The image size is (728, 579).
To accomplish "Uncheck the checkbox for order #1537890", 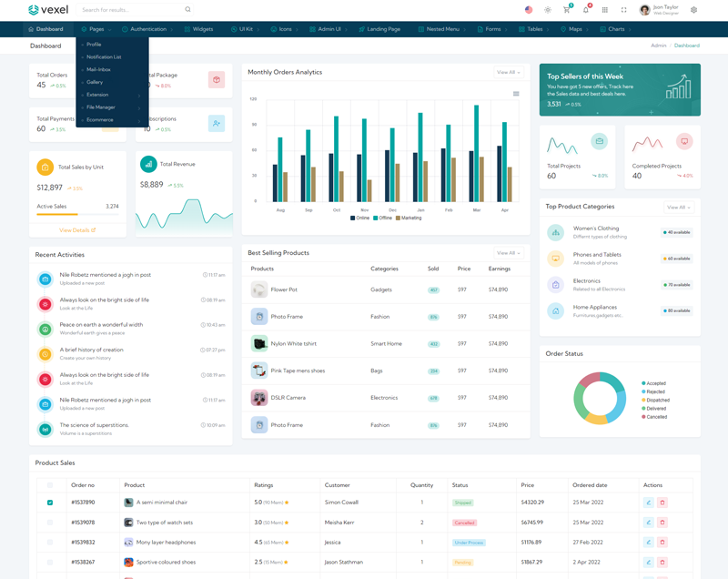I will (50, 503).
